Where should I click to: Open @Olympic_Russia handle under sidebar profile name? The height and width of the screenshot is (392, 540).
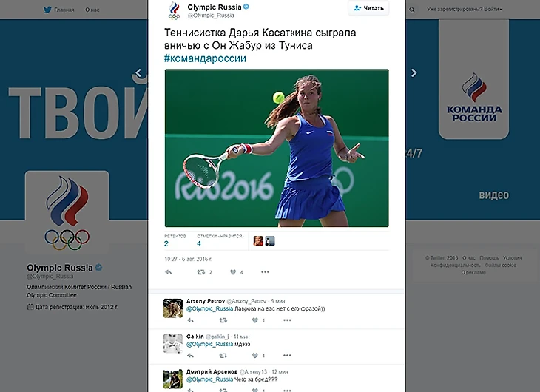tap(50, 277)
